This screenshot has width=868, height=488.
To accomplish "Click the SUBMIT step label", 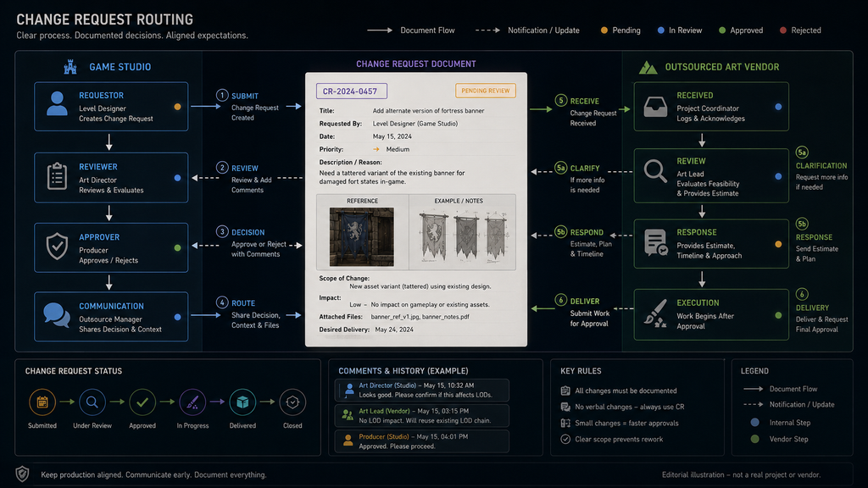I will click(245, 97).
